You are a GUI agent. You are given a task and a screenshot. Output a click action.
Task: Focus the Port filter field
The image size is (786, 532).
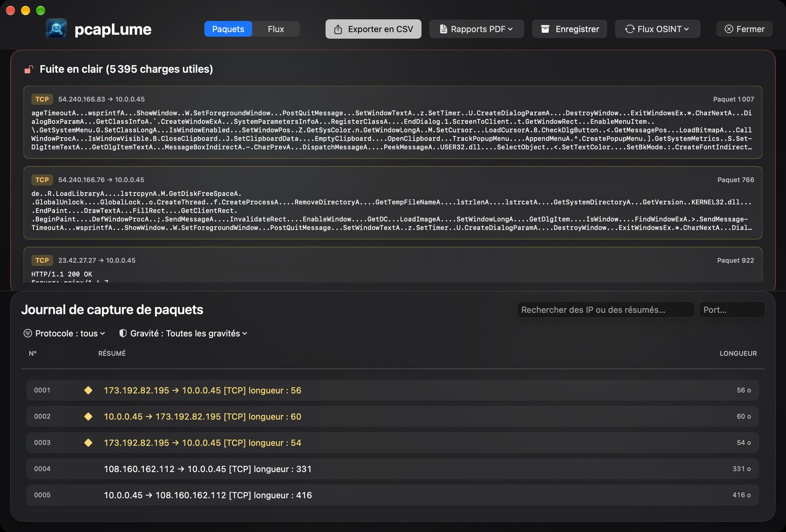pyautogui.click(x=732, y=309)
